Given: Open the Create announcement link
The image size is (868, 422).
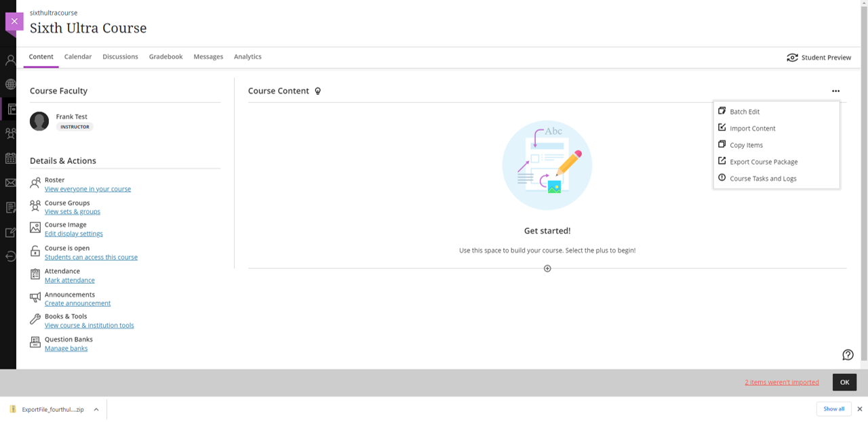Looking at the screenshot, I should point(77,303).
